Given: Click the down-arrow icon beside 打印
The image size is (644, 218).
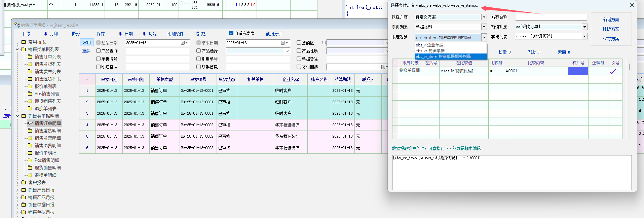Looking at the screenshot, I should click(46, 34).
